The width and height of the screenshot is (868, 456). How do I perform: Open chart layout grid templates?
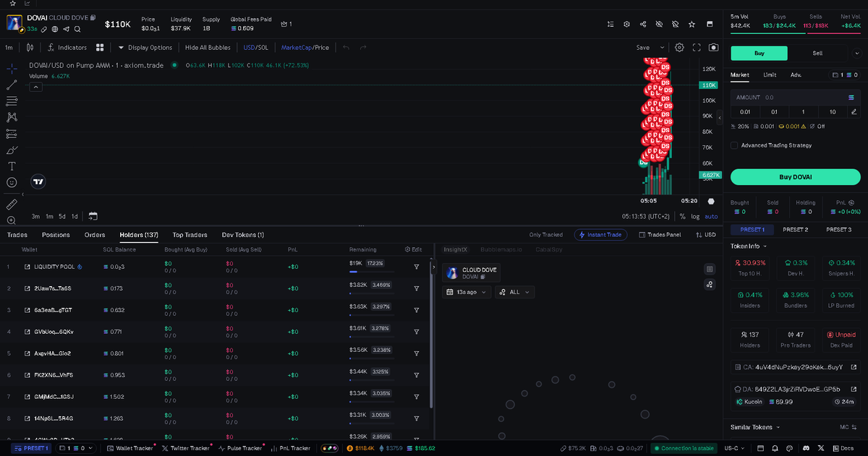click(x=101, y=48)
